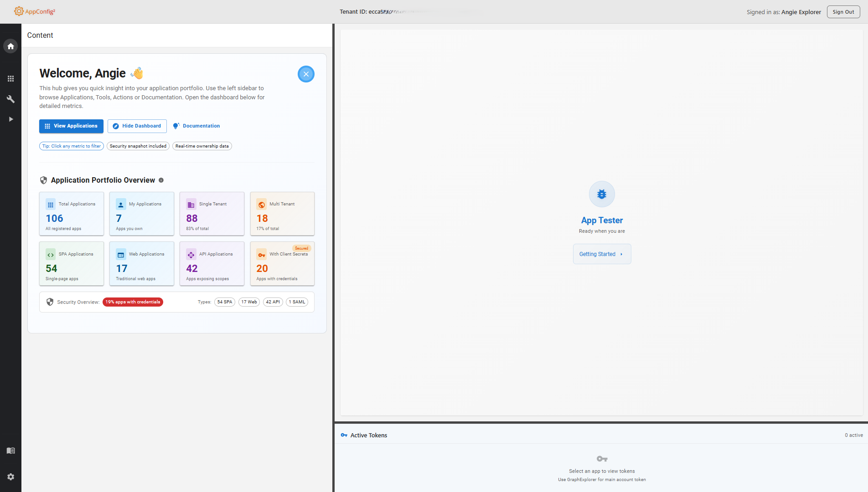Click the Sign Out button

843,12
